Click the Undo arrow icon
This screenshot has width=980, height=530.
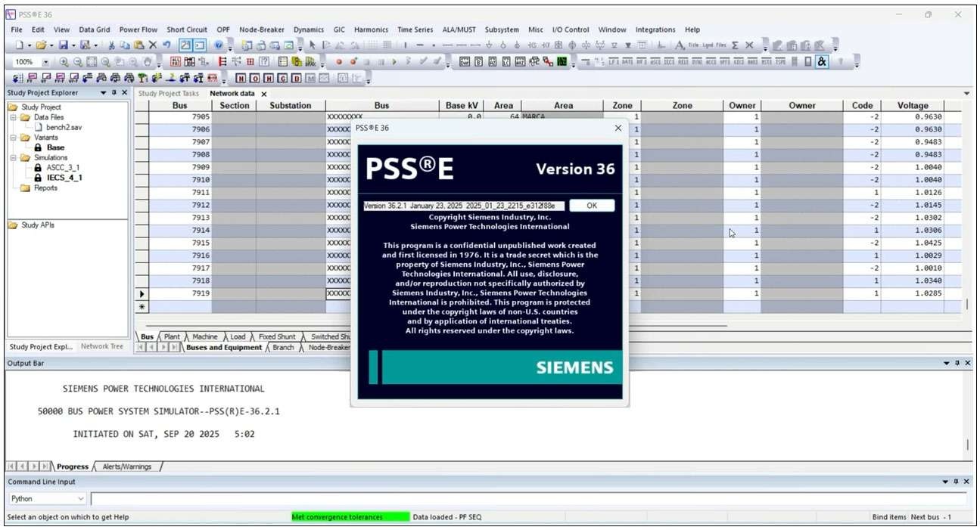click(166, 45)
